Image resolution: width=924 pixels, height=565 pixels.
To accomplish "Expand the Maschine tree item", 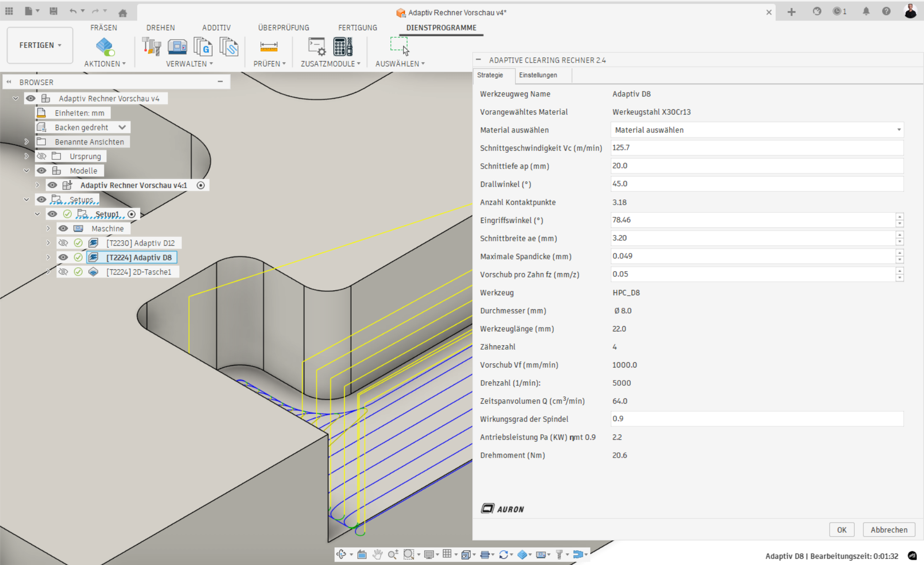I will [48, 228].
